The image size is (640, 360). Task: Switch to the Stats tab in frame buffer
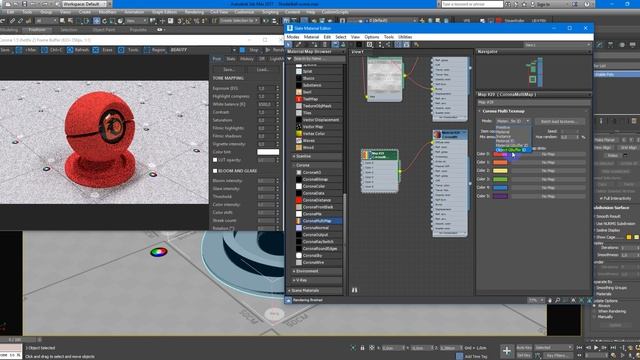(231, 59)
